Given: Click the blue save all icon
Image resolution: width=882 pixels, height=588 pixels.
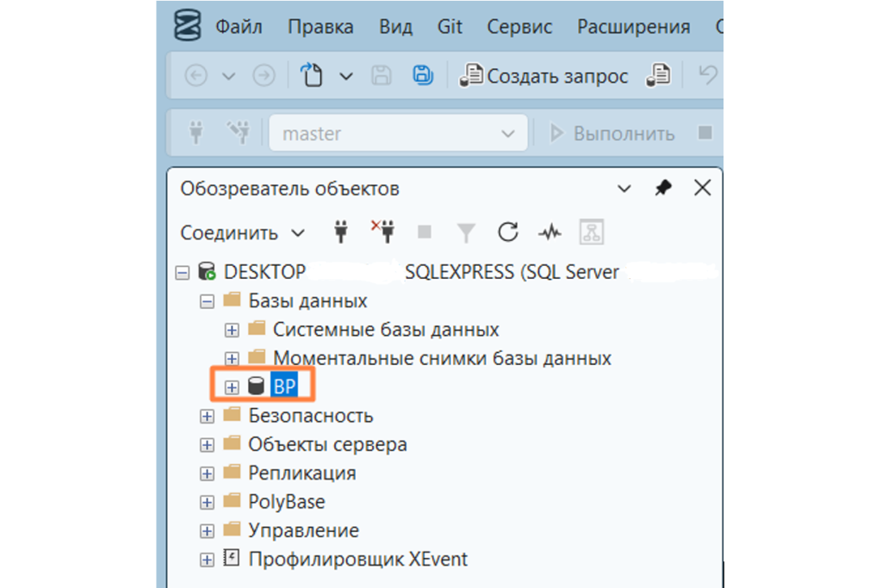Looking at the screenshot, I should (x=423, y=75).
